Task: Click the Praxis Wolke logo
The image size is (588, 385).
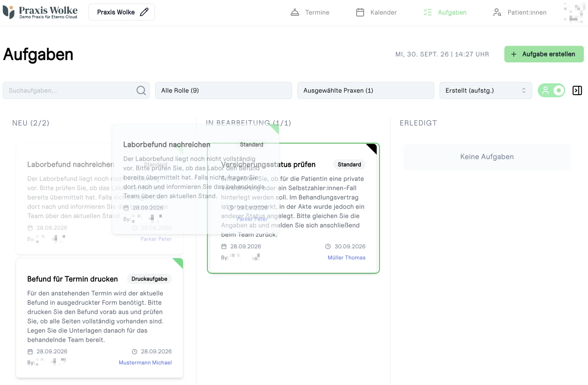Action: (40, 12)
